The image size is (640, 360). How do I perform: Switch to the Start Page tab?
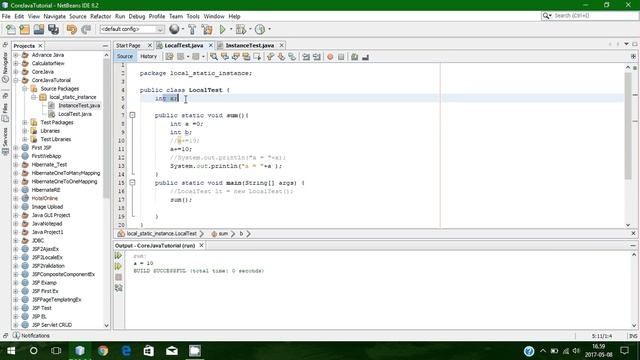click(x=128, y=45)
